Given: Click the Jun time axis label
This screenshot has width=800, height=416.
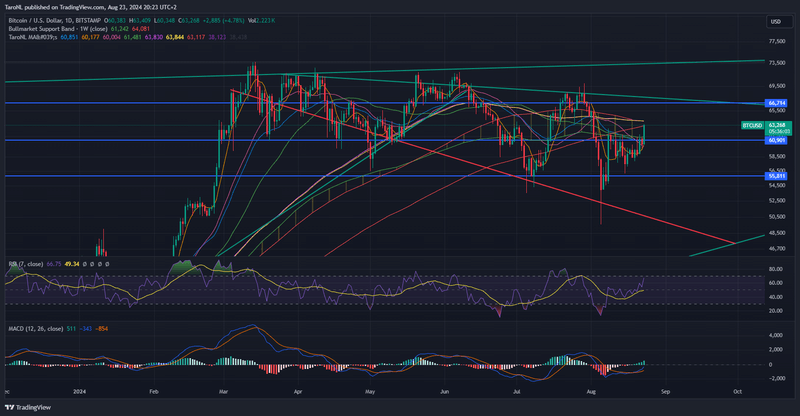Looking at the screenshot, I should coord(444,392).
